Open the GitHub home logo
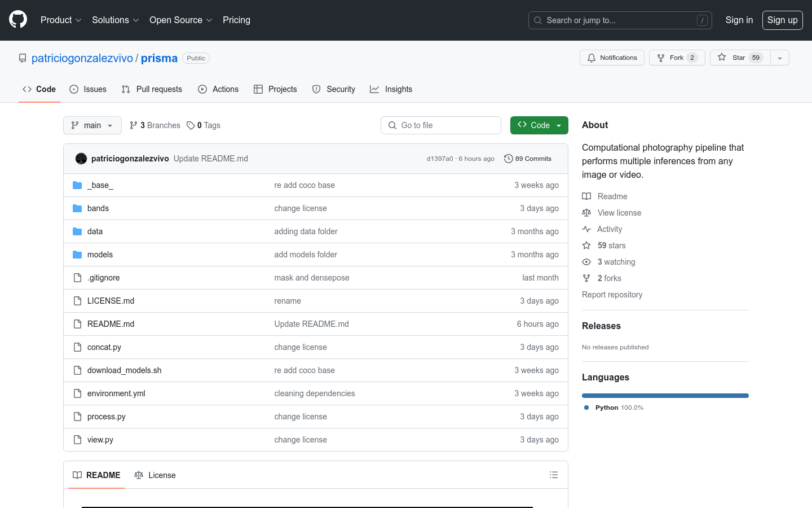 [18, 20]
